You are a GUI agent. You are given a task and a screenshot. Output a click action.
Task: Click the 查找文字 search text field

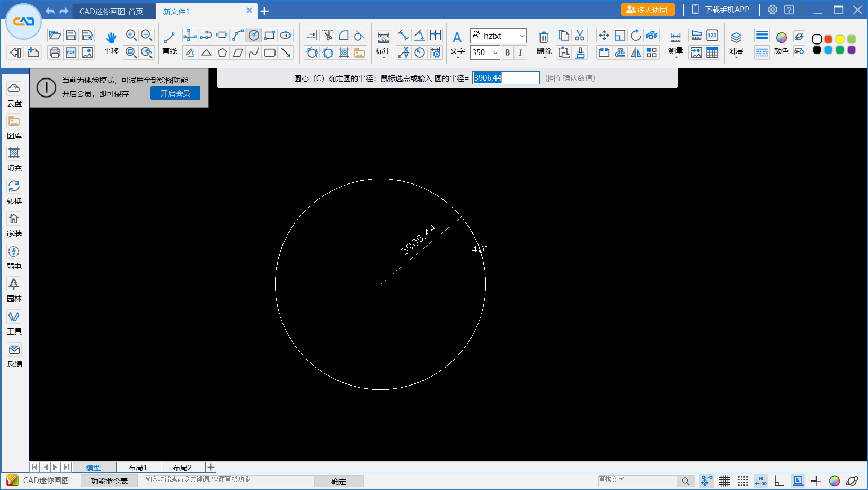pos(637,480)
